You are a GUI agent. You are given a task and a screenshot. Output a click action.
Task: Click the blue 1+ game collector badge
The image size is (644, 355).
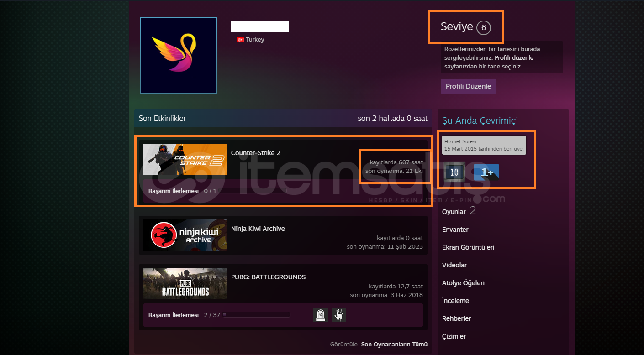[486, 172]
